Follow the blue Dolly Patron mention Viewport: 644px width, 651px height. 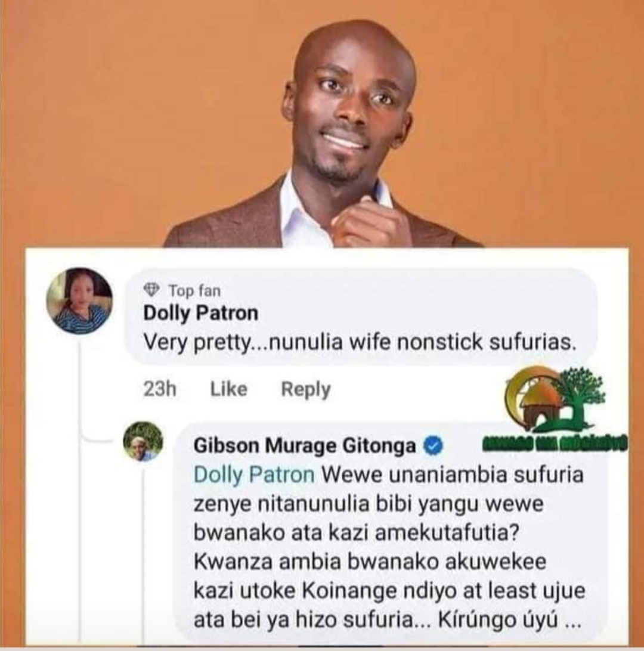click(253, 475)
